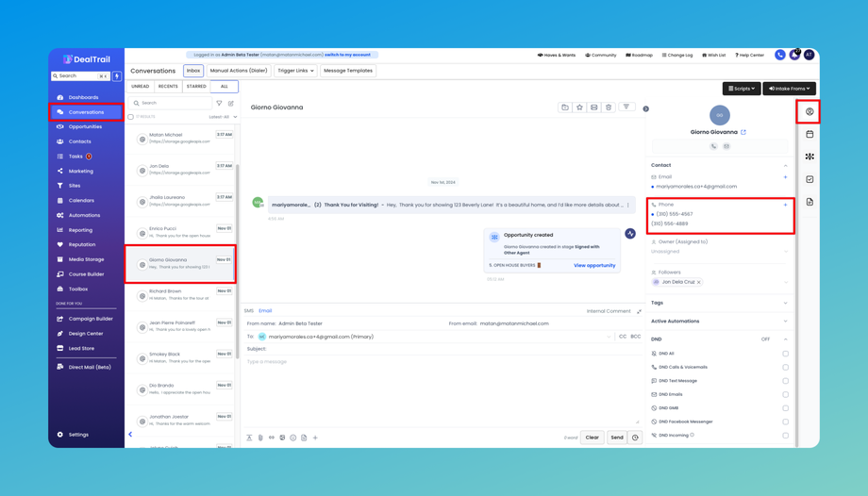The height and width of the screenshot is (496, 868).
Task: Click the View opportunity link
Action: pos(594,266)
